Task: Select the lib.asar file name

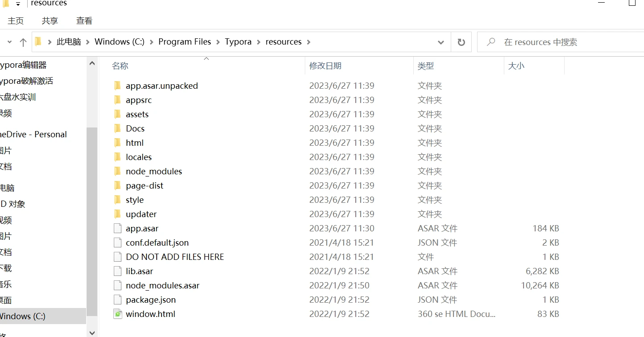Action: tap(140, 271)
